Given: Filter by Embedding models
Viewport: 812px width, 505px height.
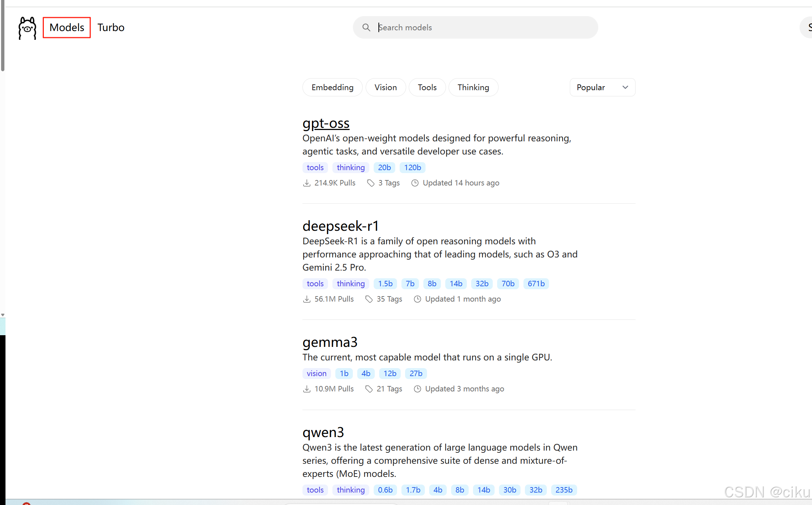Looking at the screenshot, I should [x=332, y=87].
